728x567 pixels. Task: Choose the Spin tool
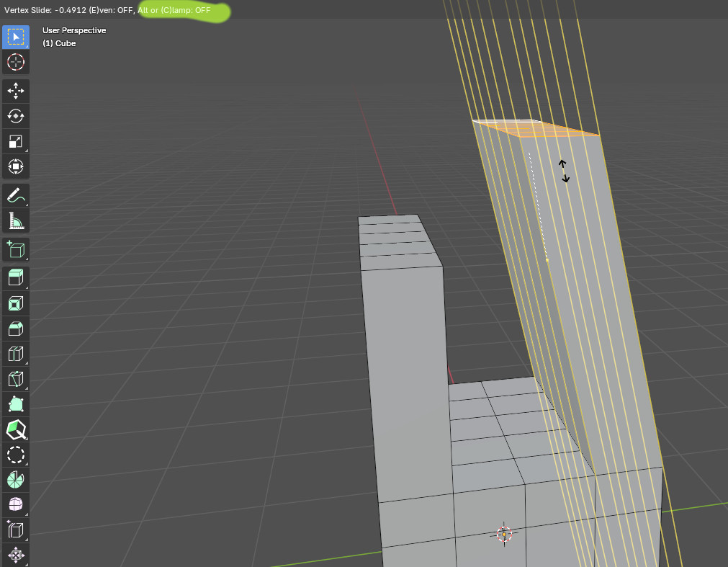coord(16,480)
